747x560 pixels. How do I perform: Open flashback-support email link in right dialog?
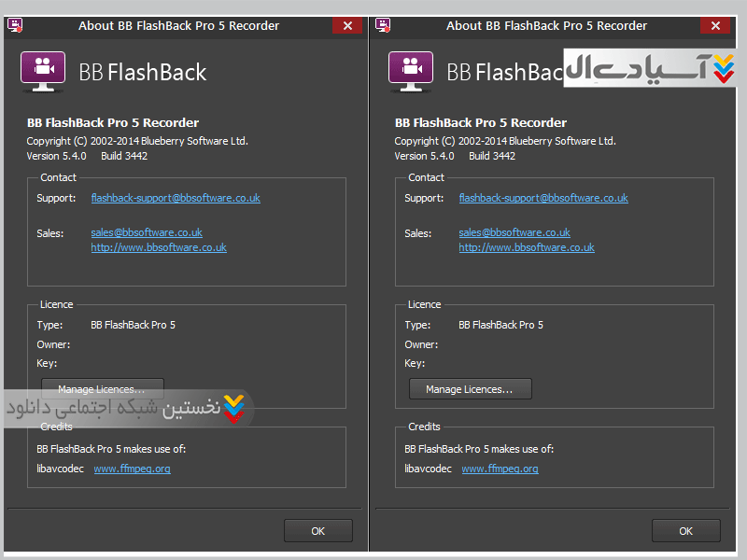pyautogui.click(x=543, y=198)
